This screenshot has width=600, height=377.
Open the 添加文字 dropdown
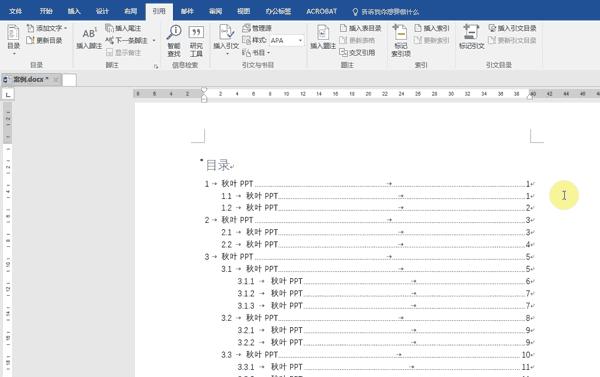pos(47,28)
